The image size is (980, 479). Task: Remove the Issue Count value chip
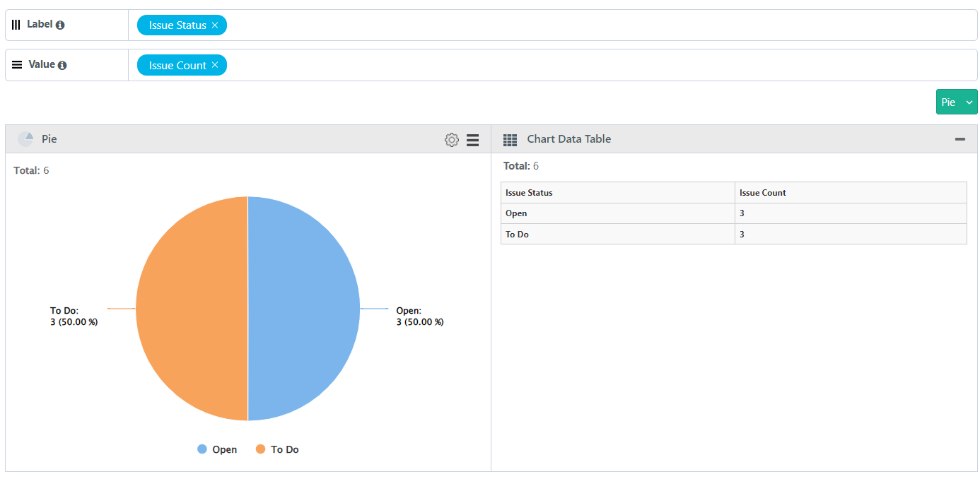pyautogui.click(x=215, y=64)
